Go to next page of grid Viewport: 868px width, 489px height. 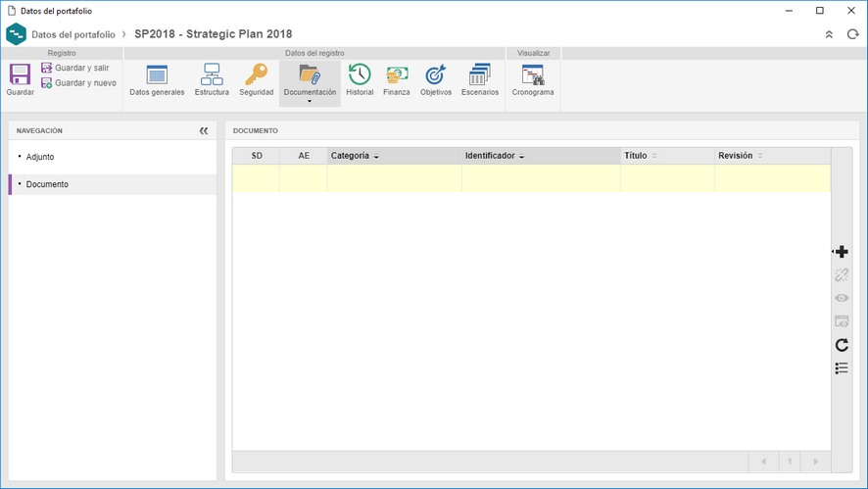click(x=815, y=462)
